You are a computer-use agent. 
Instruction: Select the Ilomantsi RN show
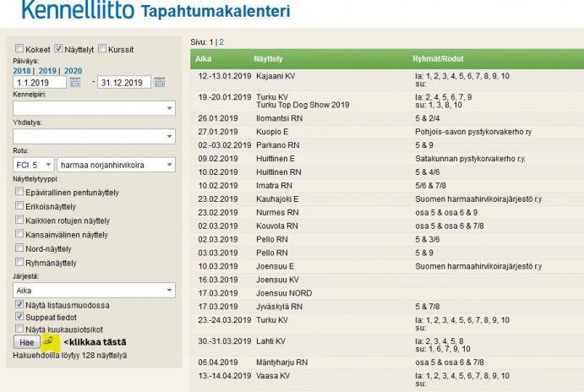tap(280, 118)
